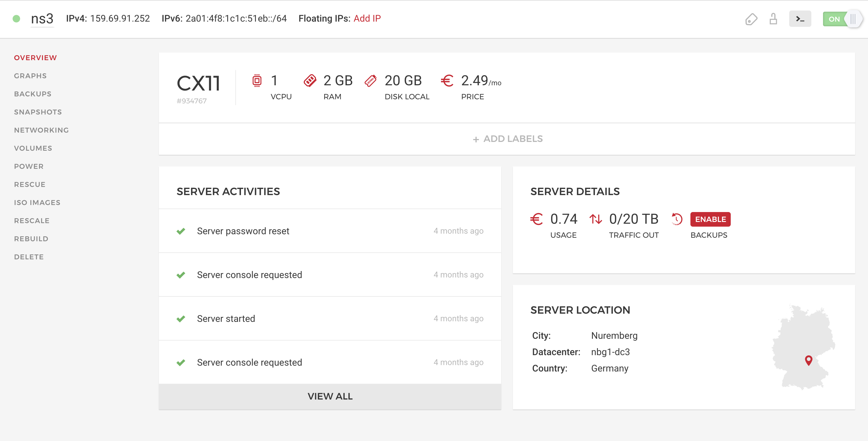Open the server console terminal icon
This screenshot has height=441, width=868.
(800, 19)
